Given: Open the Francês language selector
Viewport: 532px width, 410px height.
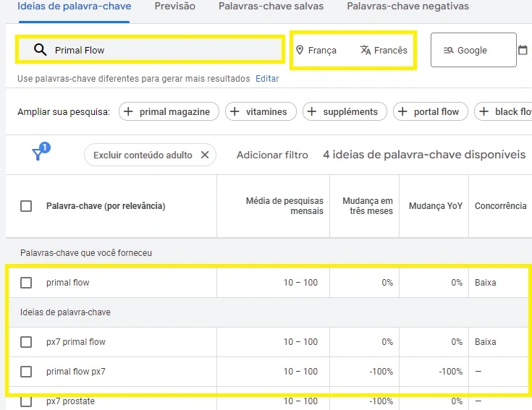Looking at the screenshot, I should coord(384,50).
